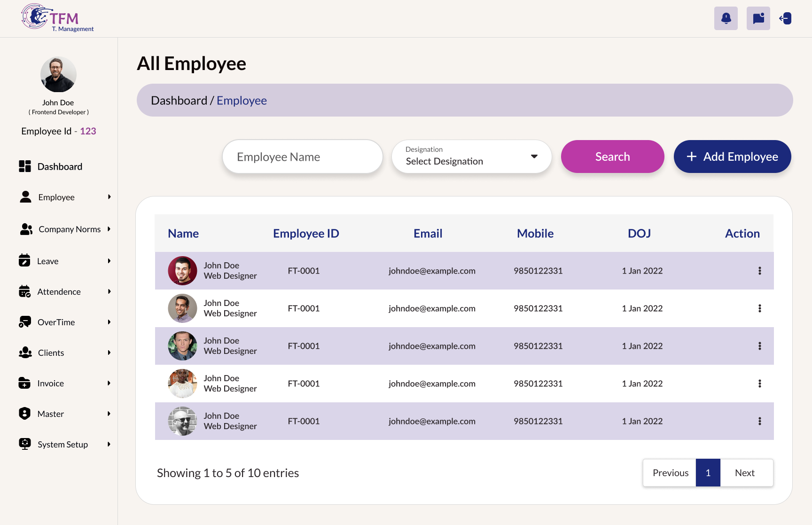Open the messages chat icon
Image resolution: width=812 pixels, height=525 pixels.
[758, 18]
